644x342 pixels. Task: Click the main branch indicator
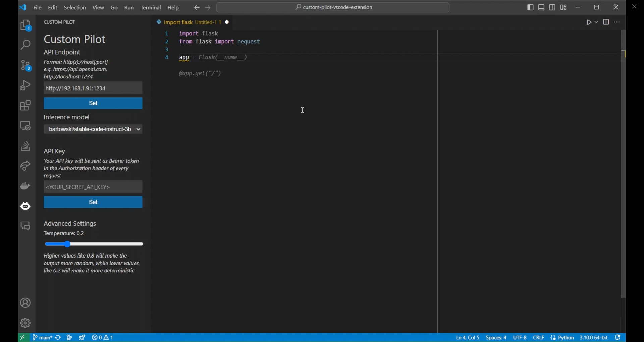coord(42,338)
